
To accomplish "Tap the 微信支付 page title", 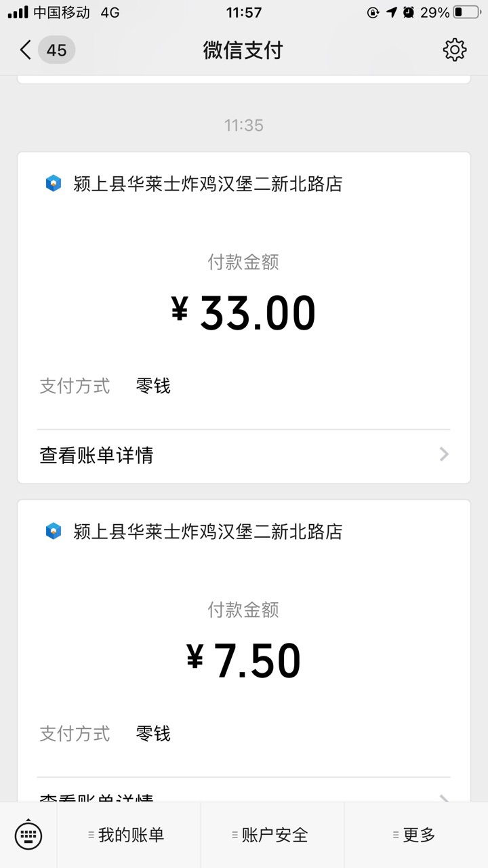I will (243, 50).
